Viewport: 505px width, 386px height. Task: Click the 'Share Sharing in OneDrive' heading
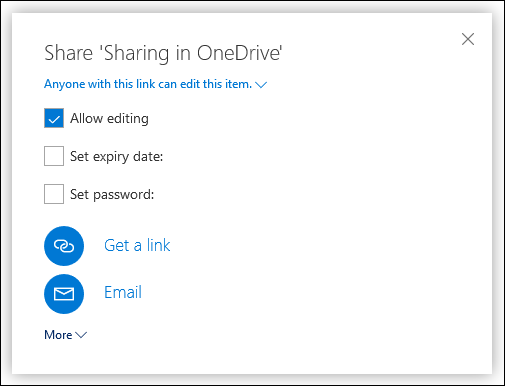coord(163,53)
